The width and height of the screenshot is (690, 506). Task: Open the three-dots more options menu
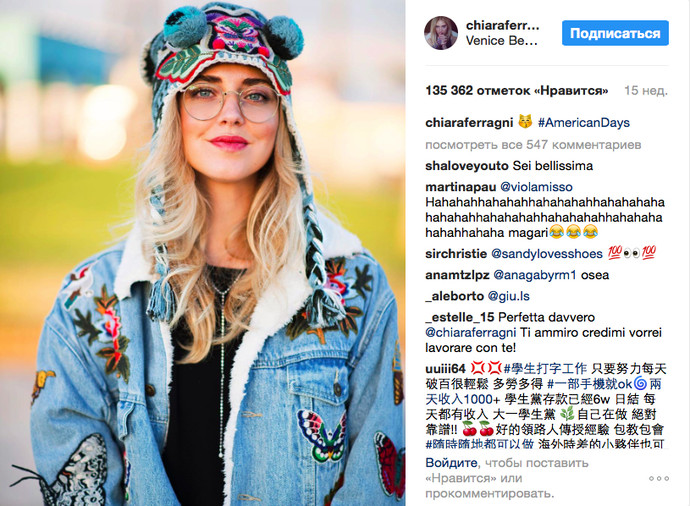tap(659, 478)
